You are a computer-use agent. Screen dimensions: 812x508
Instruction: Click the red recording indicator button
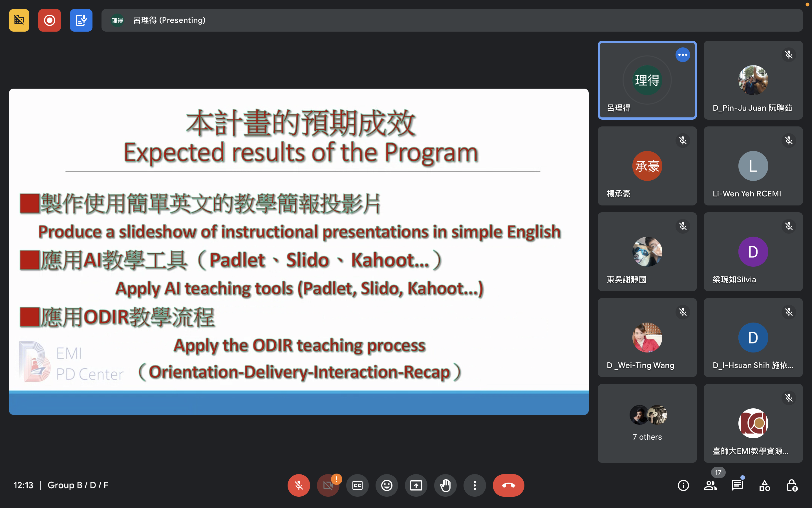click(49, 20)
